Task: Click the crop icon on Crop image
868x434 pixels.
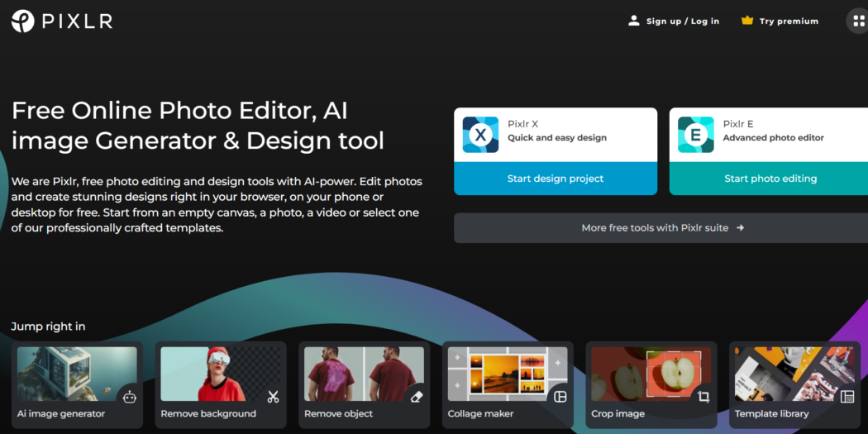Action: click(703, 396)
